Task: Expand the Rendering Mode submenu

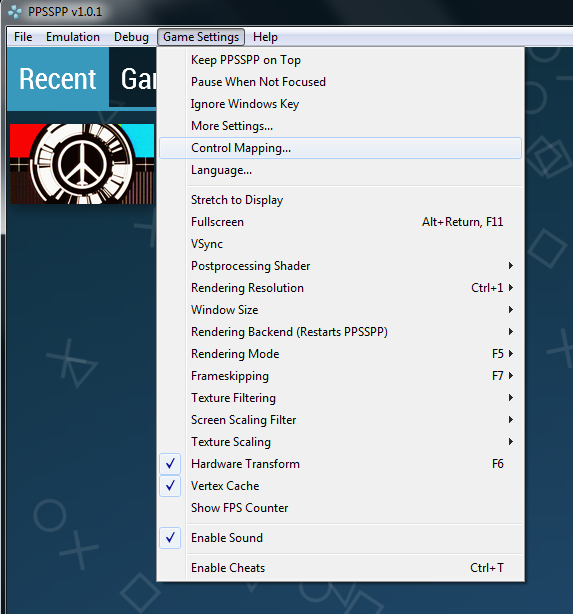Action: coord(340,354)
